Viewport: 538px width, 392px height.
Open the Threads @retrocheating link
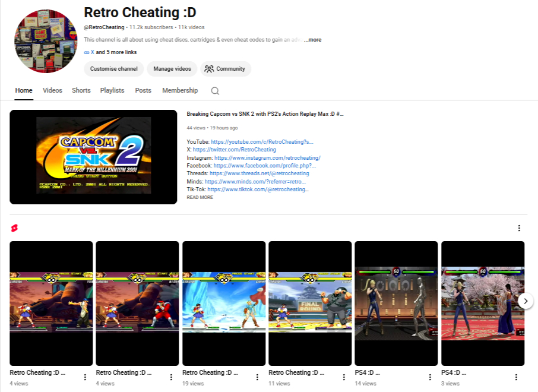point(259,173)
